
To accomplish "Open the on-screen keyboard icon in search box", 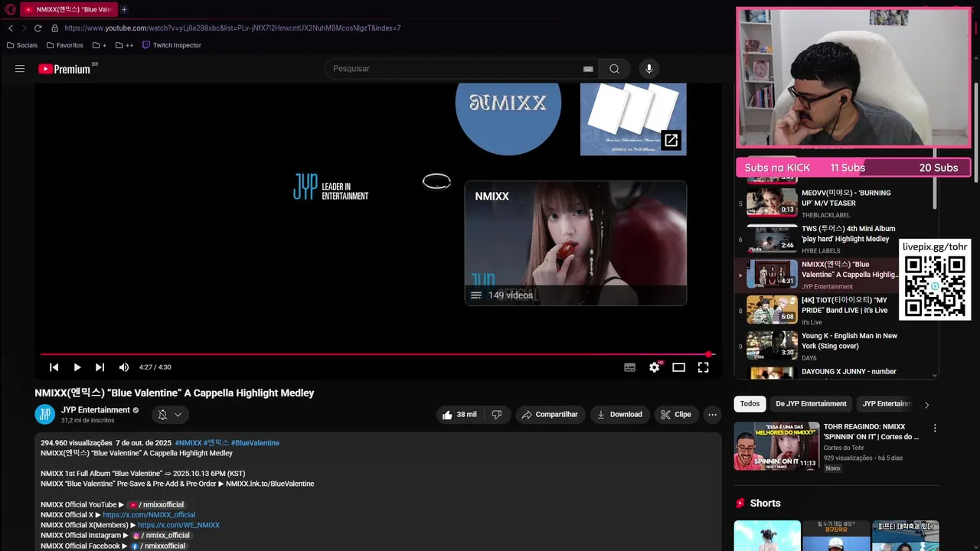I will [588, 69].
